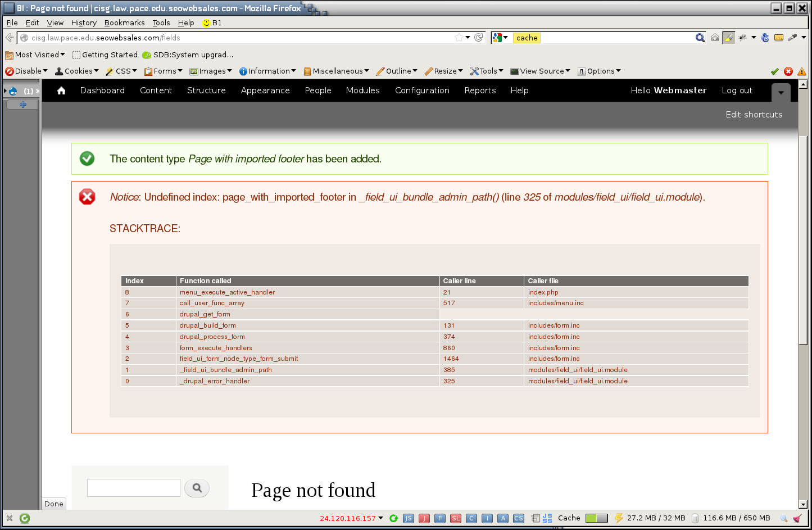Click the X stop icon in status bar corner
This screenshot has width=812, height=530.
pyautogui.click(x=10, y=518)
